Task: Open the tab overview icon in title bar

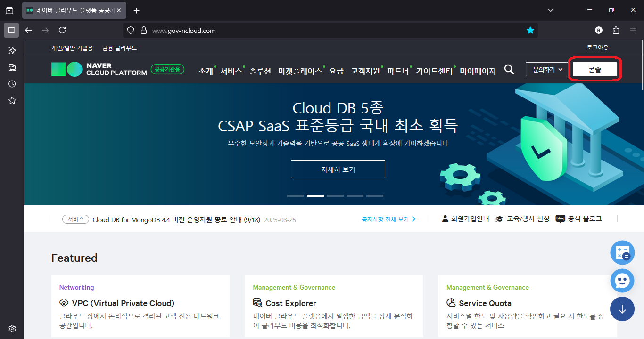Action: click(9, 10)
